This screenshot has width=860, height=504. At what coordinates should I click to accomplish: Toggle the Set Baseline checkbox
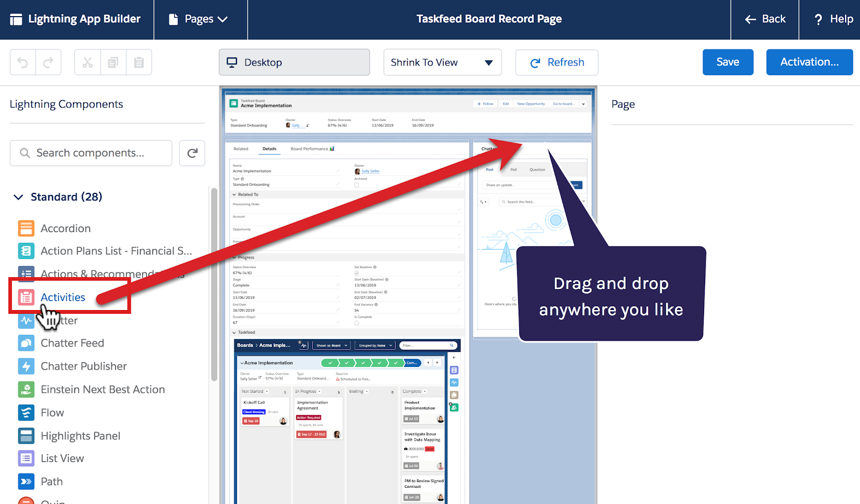coord(356,273)
